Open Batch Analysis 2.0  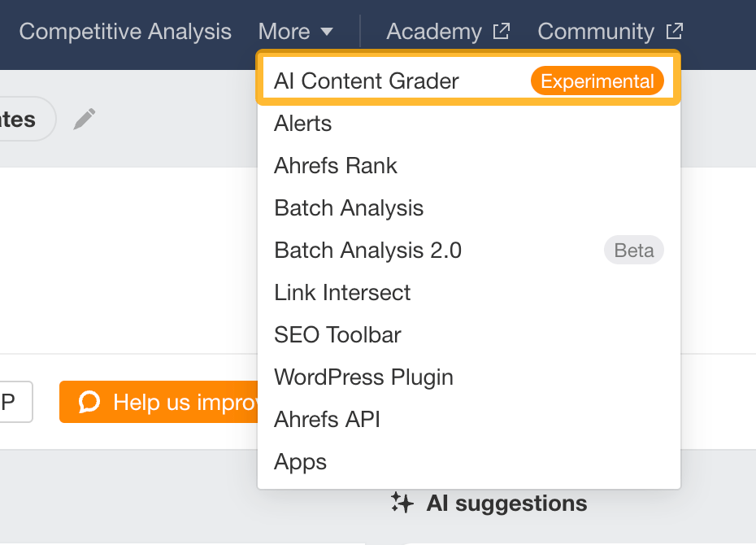click(367, 250)
